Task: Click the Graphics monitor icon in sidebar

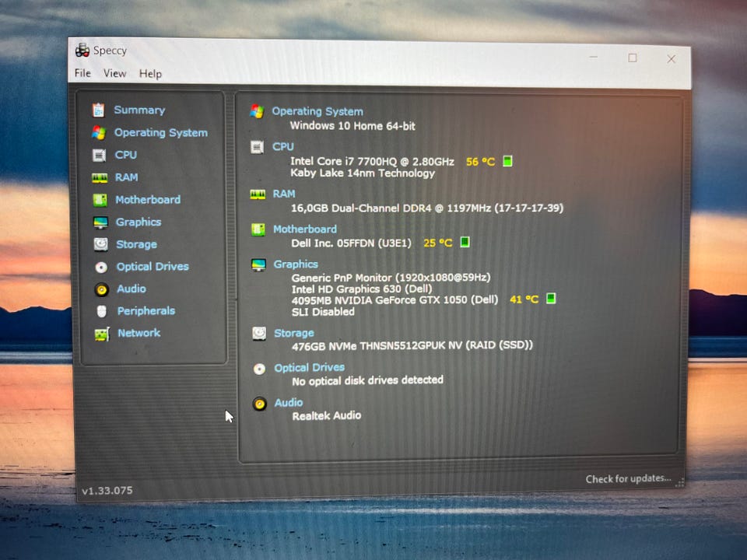Action: [x=100, y=222]
